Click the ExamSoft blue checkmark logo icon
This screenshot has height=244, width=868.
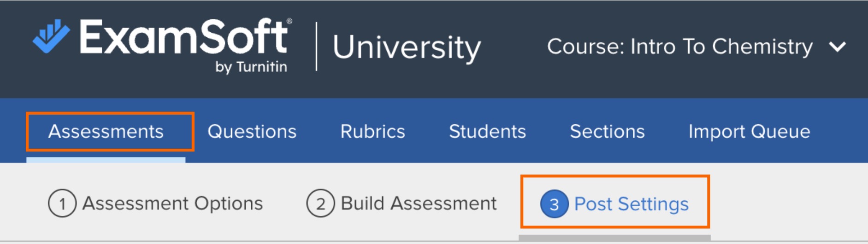click(x=51, y=36)
